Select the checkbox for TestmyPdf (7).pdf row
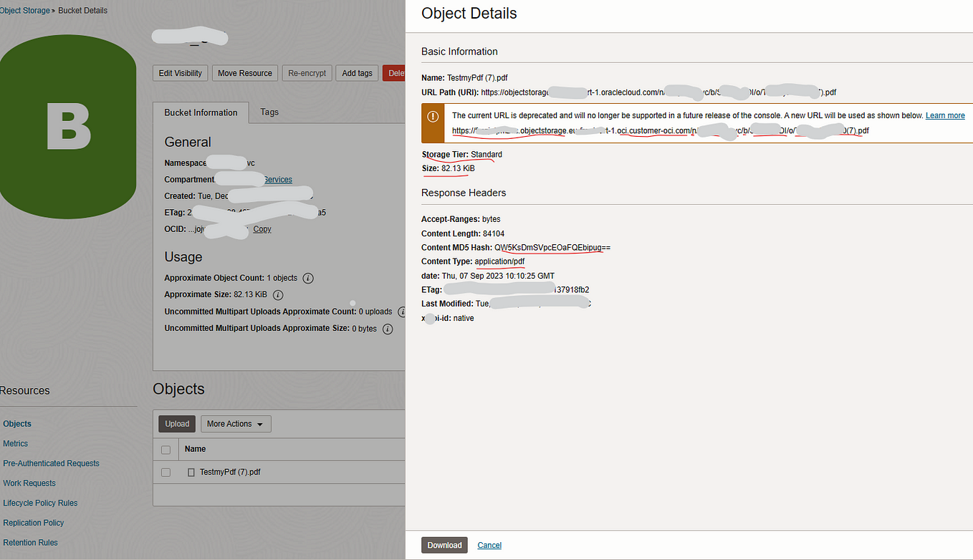 [x=166, y=471]
